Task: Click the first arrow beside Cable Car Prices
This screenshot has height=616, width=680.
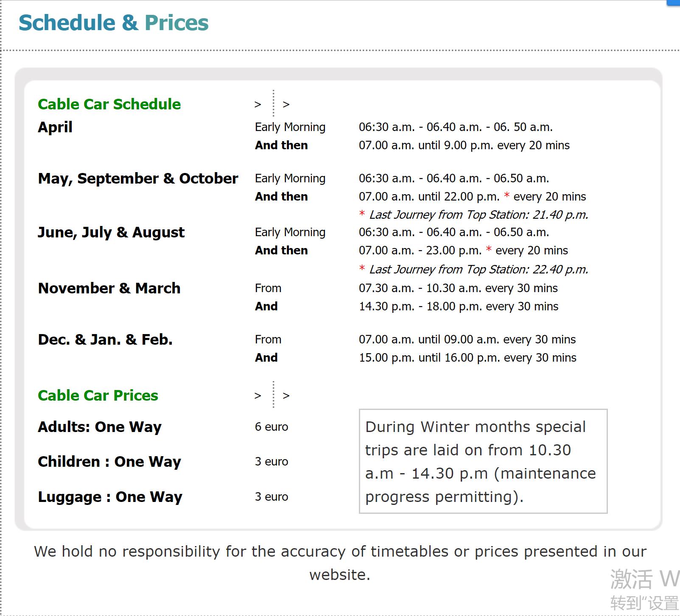Action: 257,396
